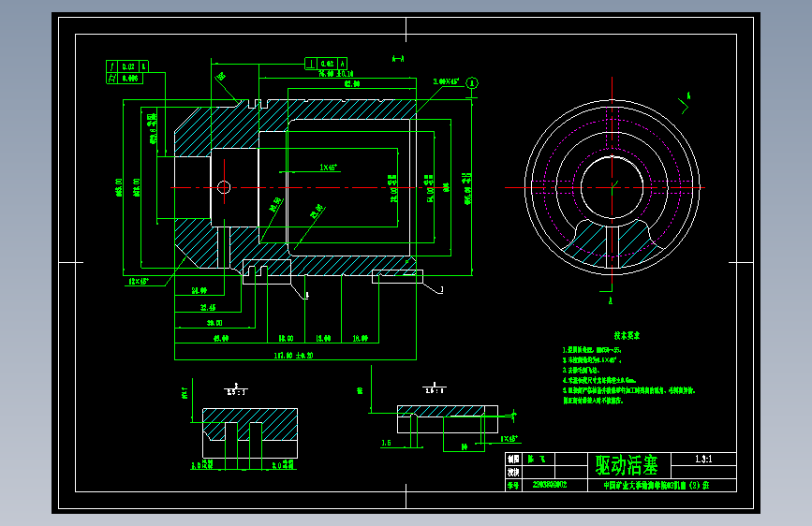Viewport: 812px width, 526px height.
Task: Click the second technical requirement about 1X45°
Action: (x=592, y=360)
